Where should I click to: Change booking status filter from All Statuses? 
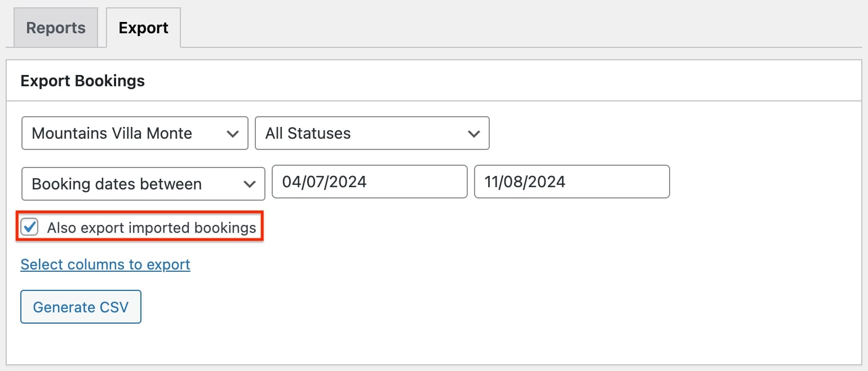pos(372,133)
